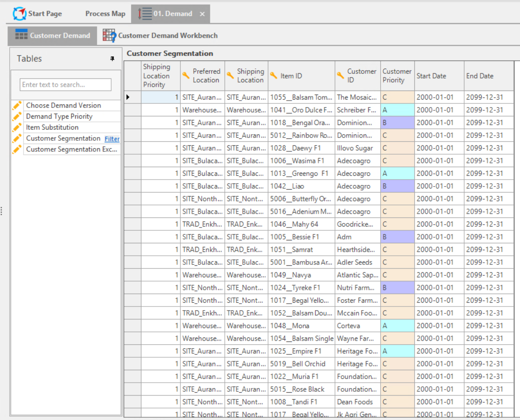Sort by Shipping Location Priority column

(161, 76)
